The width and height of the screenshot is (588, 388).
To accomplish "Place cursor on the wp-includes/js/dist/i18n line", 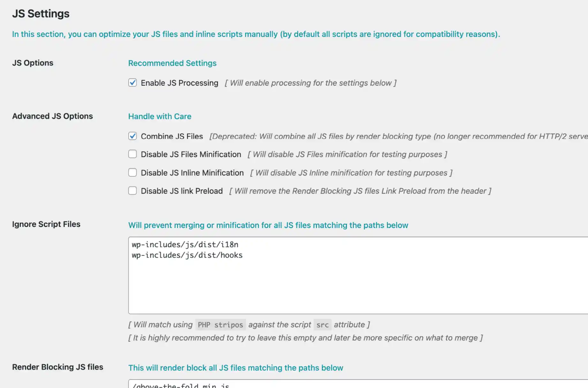I will pos(185,245).
